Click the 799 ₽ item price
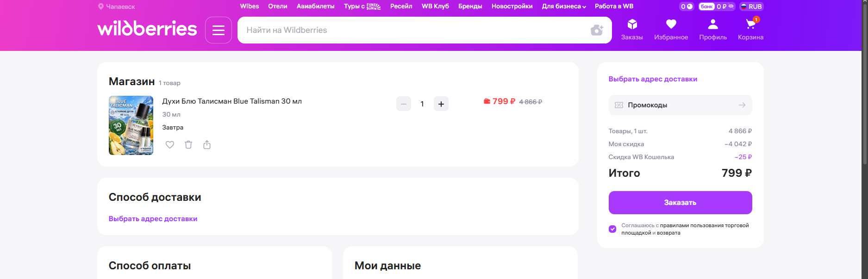The width and height of the screenshot is (868, 279). tap(504, 101)
